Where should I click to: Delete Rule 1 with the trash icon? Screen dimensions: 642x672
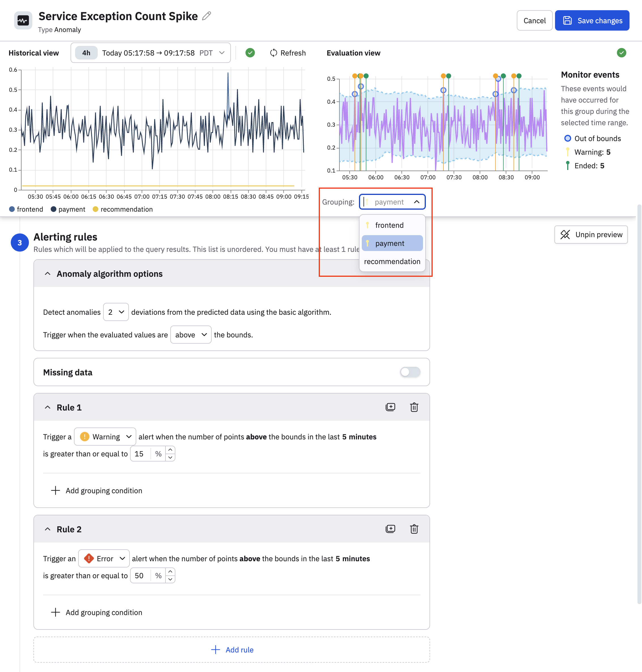pos(414,407)
